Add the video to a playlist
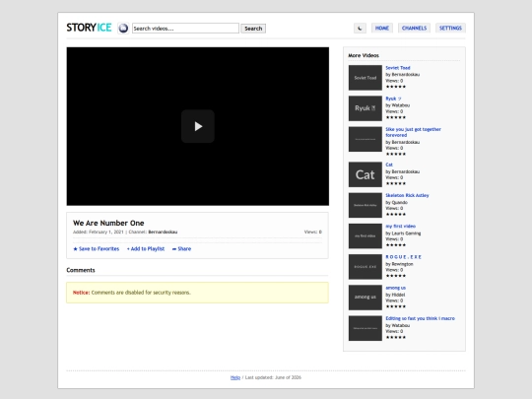Screen dimensions: 532x399 [x=146, y=248]
